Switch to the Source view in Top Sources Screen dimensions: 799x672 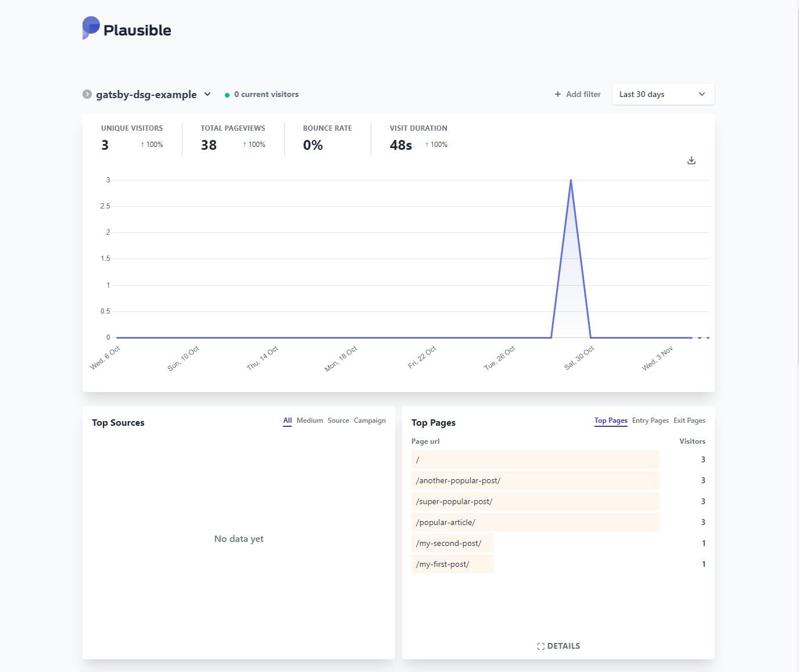click(338, 421)
